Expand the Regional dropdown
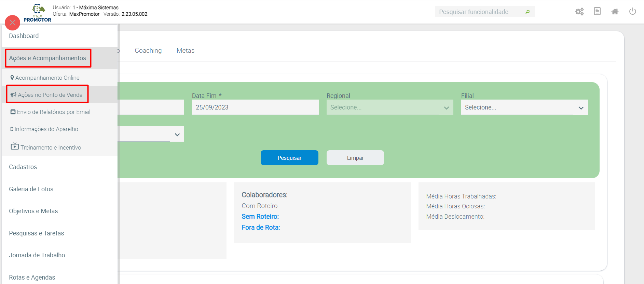The width and height of the screenshot is (644, 284). click(x=389, y=107)
